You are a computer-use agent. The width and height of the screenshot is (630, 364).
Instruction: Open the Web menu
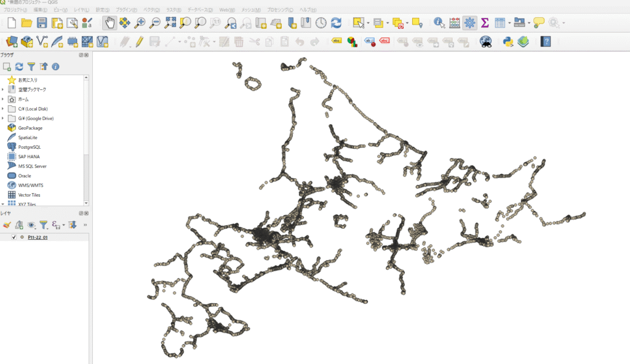pos(227,10)
